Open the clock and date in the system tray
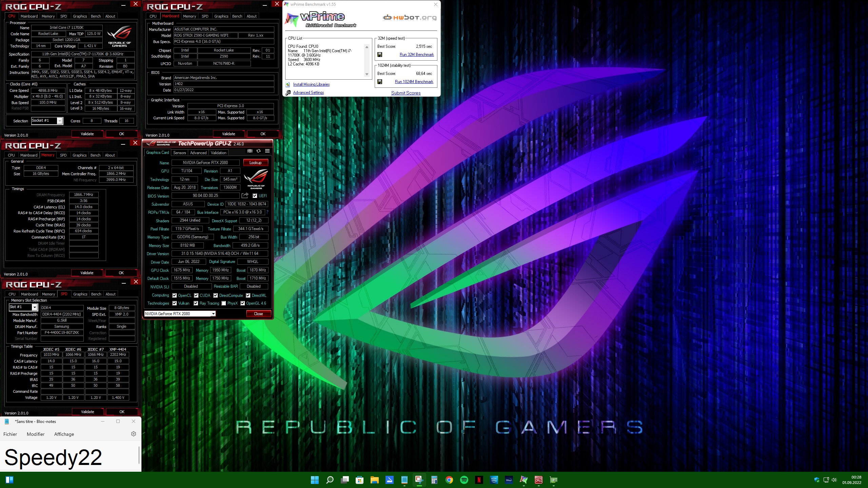 (x=852, y=480)
